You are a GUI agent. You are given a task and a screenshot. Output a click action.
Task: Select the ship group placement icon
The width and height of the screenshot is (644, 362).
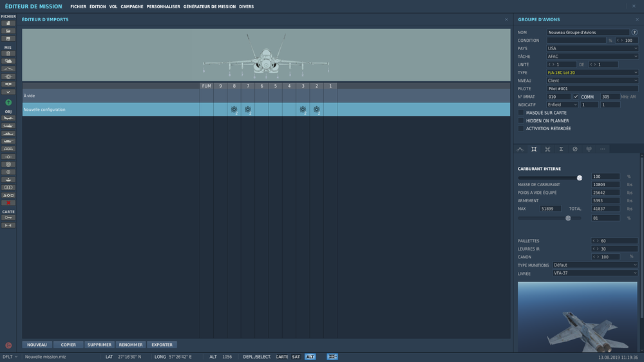[8, 133]
